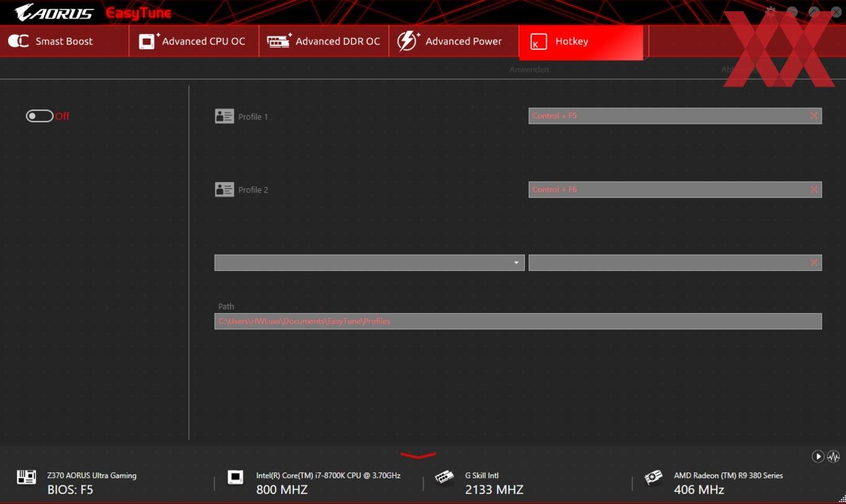
Task: Click the empty hotkey field beside the dropdown
Action: [675, 263]
